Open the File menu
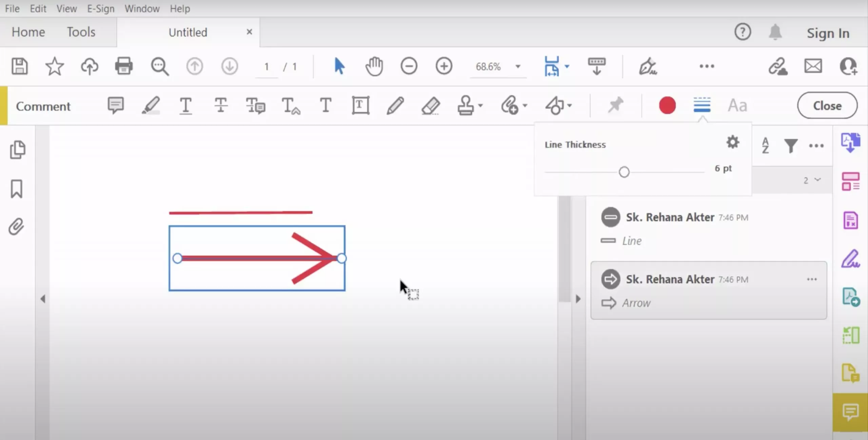Image resolution: width=868 pixels, height=440 pixels. [x=12, y=8]
